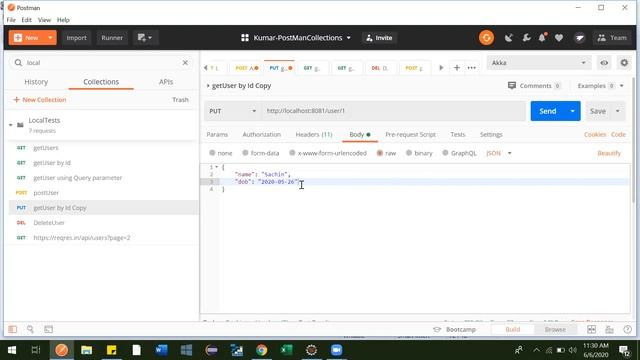Collapse the LocalTests collection

11,124
